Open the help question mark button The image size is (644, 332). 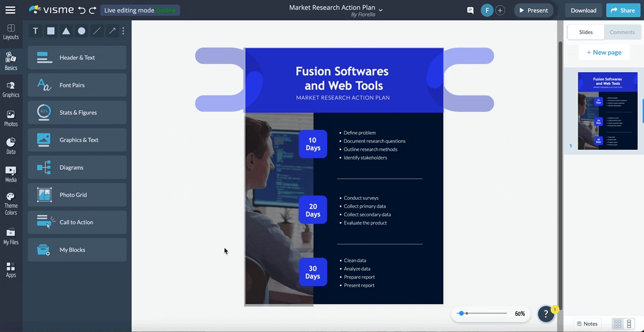546,314
